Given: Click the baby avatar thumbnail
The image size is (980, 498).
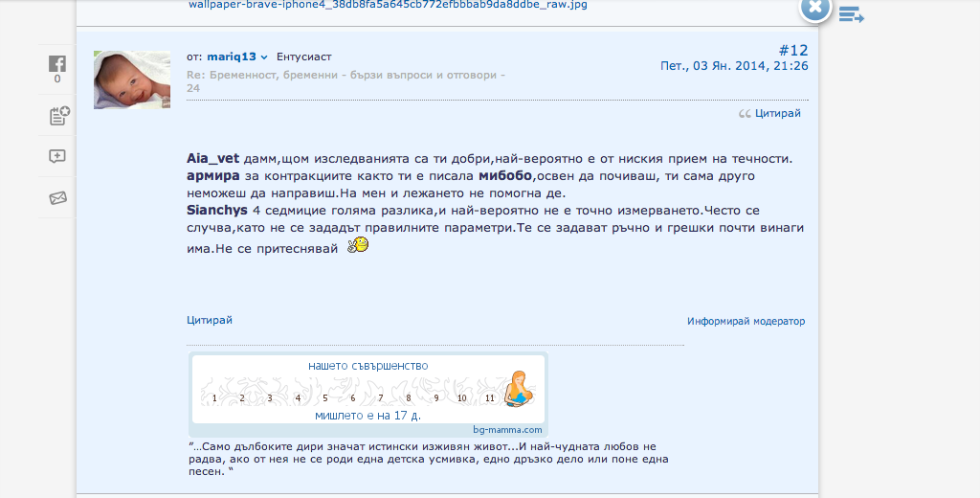Looking at the screenshot, I should (x=132, y=79).
